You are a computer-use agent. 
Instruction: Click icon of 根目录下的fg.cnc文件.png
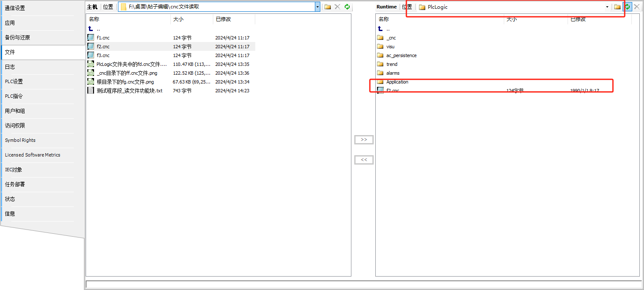pyautogui.click(x=91, y=82)
